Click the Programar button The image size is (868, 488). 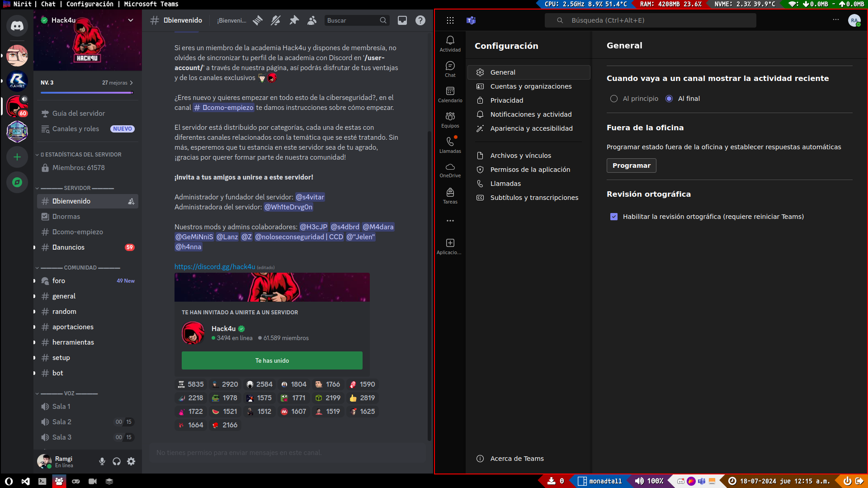click(x=631, y=166)
